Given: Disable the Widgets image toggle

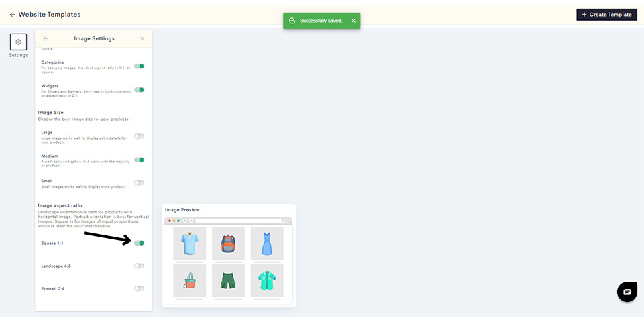Looking at the screenshot, I should click(x=140, y=89).
